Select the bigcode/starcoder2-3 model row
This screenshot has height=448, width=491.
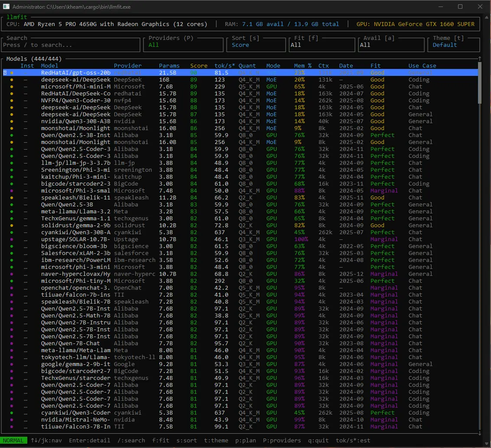pos(240,184)
